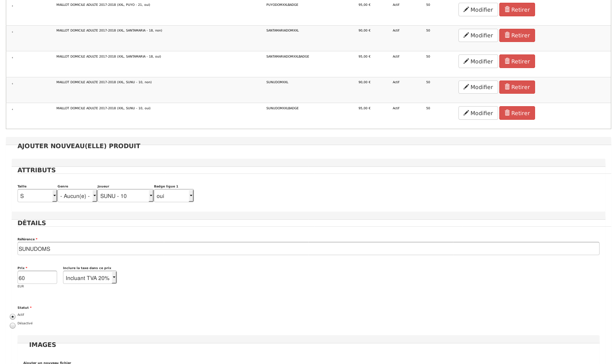The height and width of the screenshot is (364, 614).
Task: Click trash icon in SANTAMARIADOMXXL row
Action: (x=507, y=35)
